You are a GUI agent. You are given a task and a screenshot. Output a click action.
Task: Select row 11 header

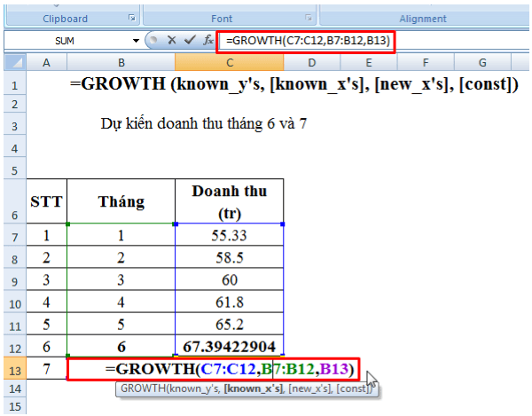click(15, 324)
